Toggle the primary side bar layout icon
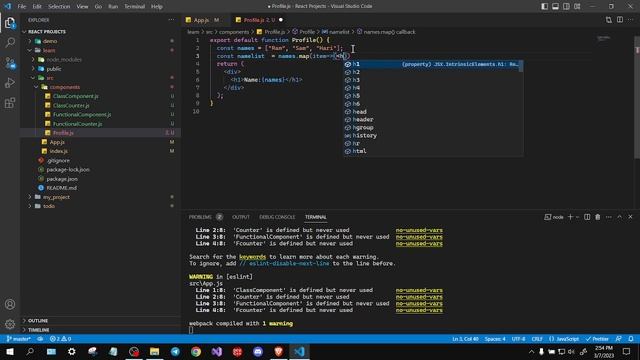This screenshot has width=640, height=360. 544,7
